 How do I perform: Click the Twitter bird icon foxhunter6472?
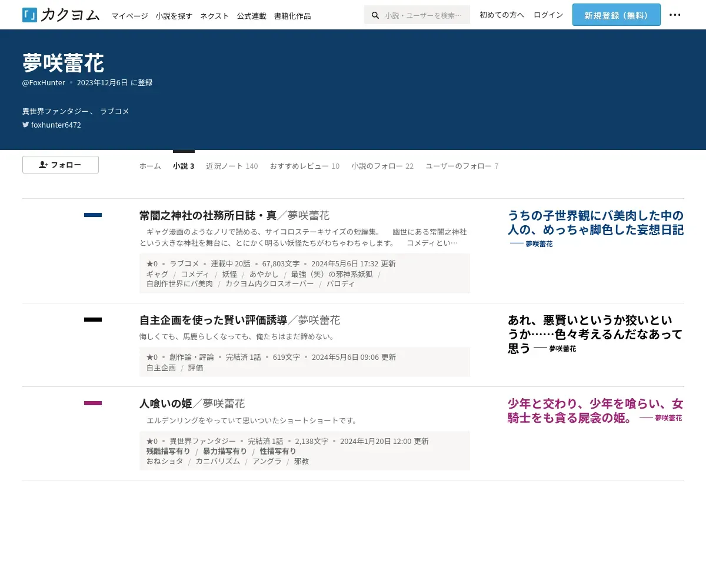[x=25, y=125]
